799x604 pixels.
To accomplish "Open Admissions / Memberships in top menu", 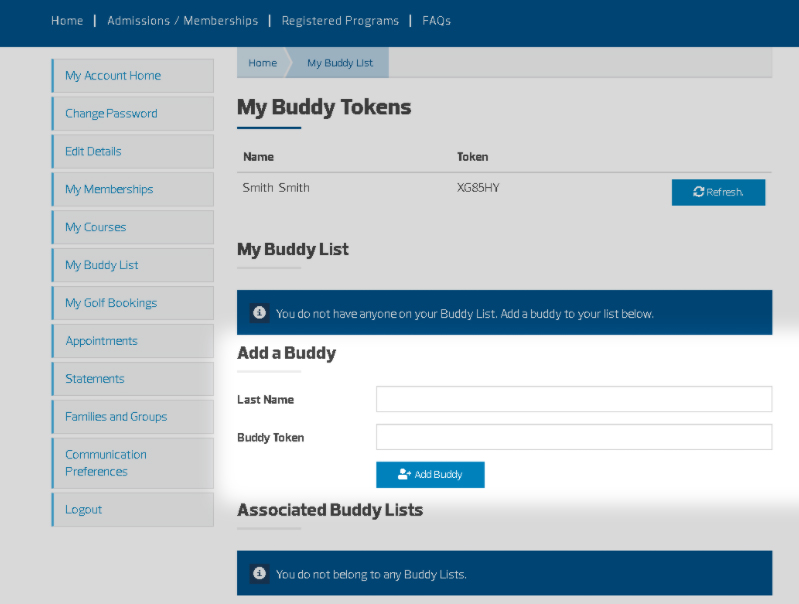I will pyautogui.click(x=182, y=20).
